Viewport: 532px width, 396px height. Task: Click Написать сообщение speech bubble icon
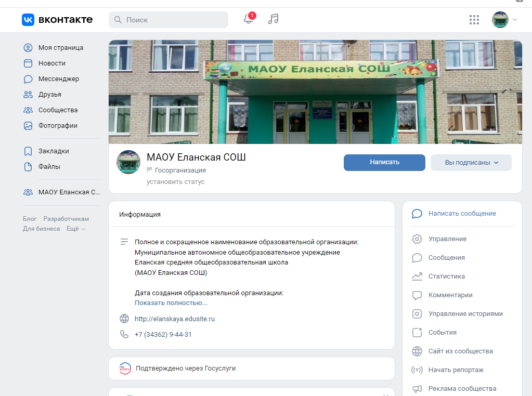click(417, 214)
